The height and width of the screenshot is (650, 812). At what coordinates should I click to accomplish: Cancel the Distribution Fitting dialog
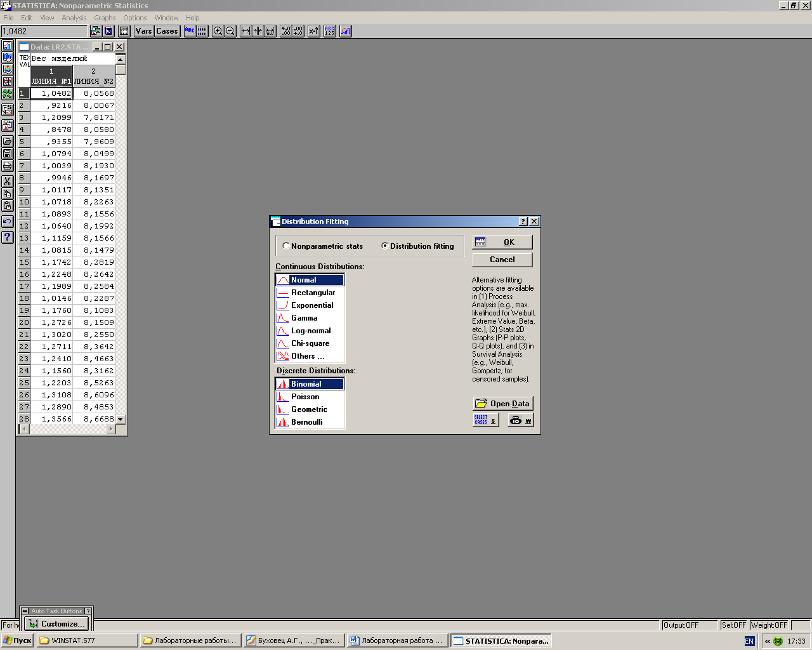point(502,260)
